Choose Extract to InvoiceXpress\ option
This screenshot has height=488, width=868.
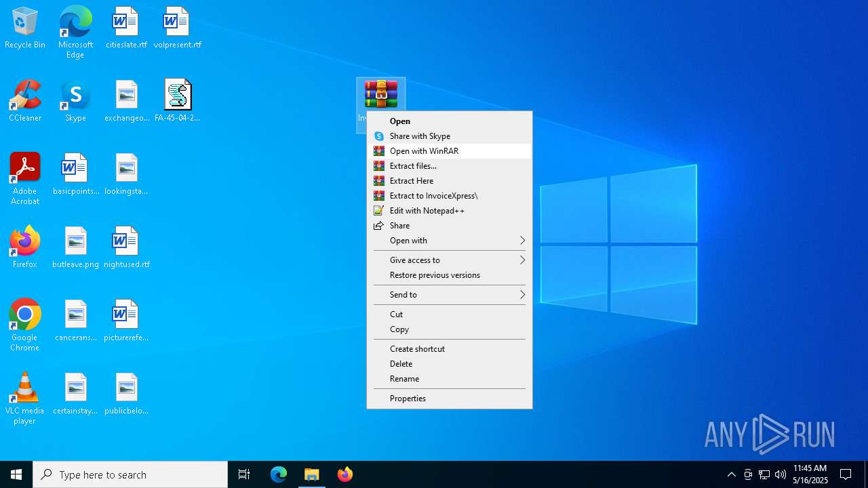click(450, 196)
